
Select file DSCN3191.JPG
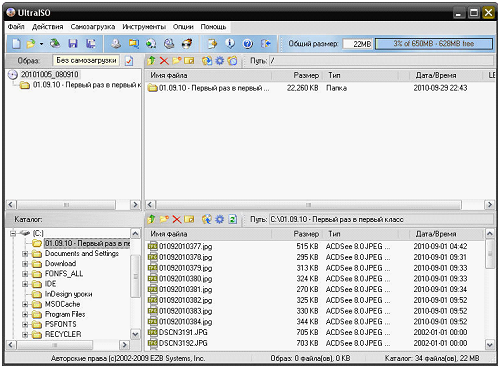click(x=183, y=332)
